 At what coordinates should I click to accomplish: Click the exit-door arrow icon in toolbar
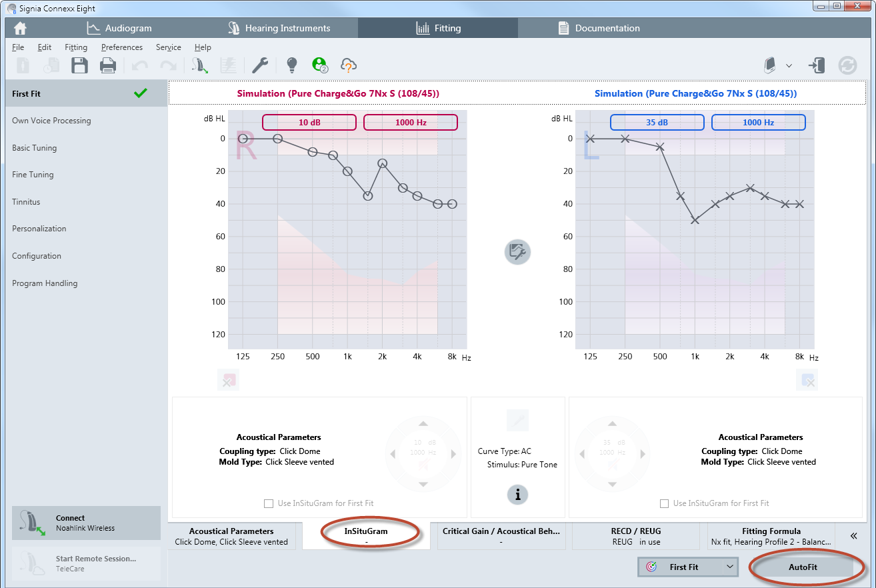pyautogui.click(x=817, y=65)
